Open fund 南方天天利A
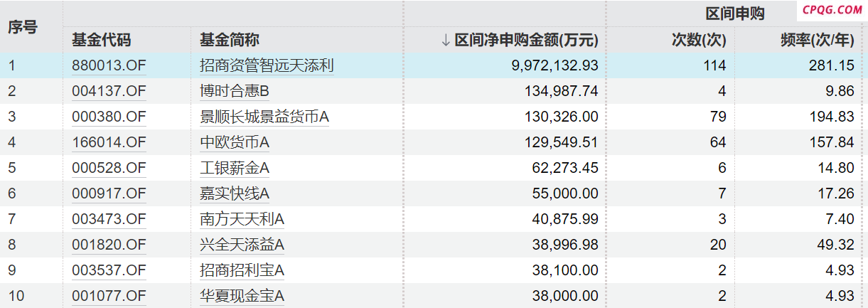The height and width of the screenshot is (308, 868). point(242,219)
